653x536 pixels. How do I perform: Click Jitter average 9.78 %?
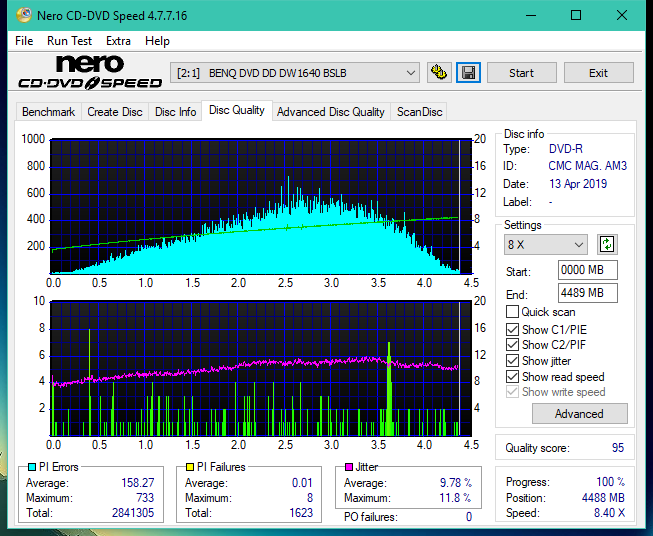[x=456, y=483]
